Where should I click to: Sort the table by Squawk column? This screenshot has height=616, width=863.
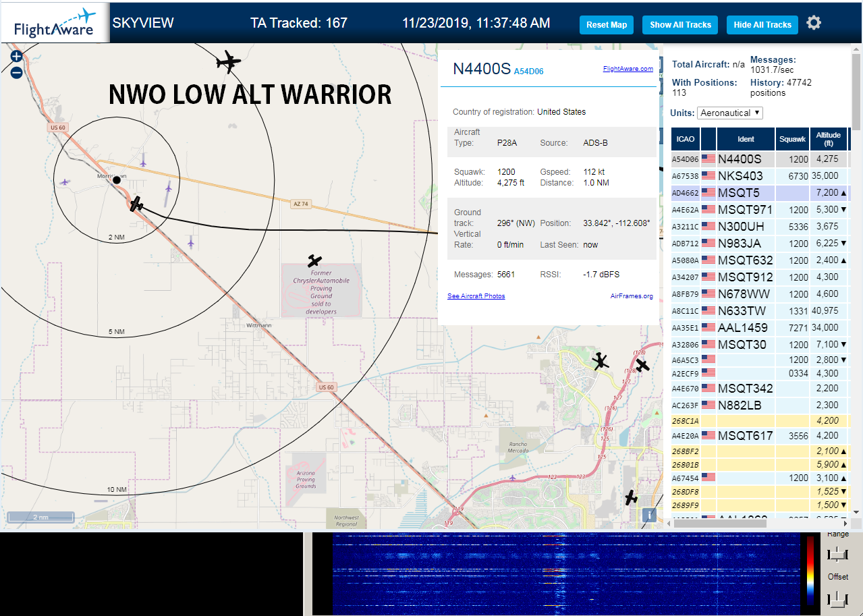coord(792,139)
